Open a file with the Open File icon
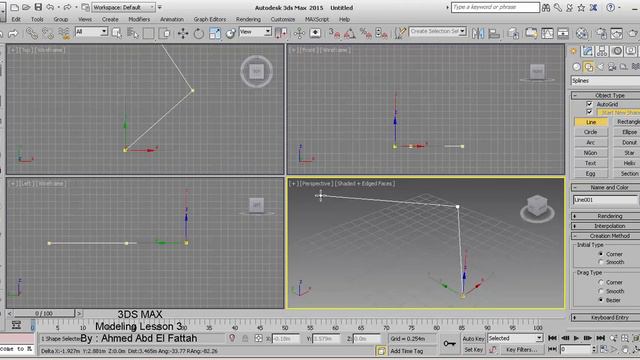 pyautogui.click(x=26, y=7)
